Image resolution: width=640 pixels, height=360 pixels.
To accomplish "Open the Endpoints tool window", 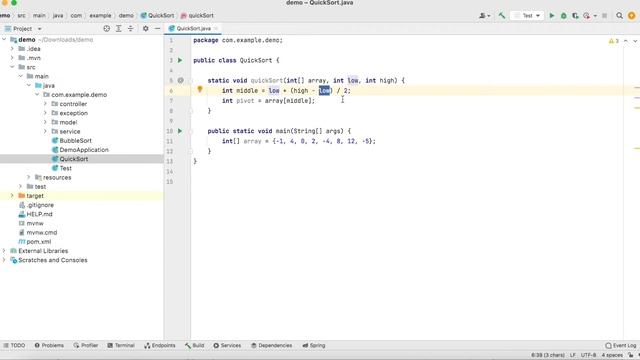I will [160, 345].
